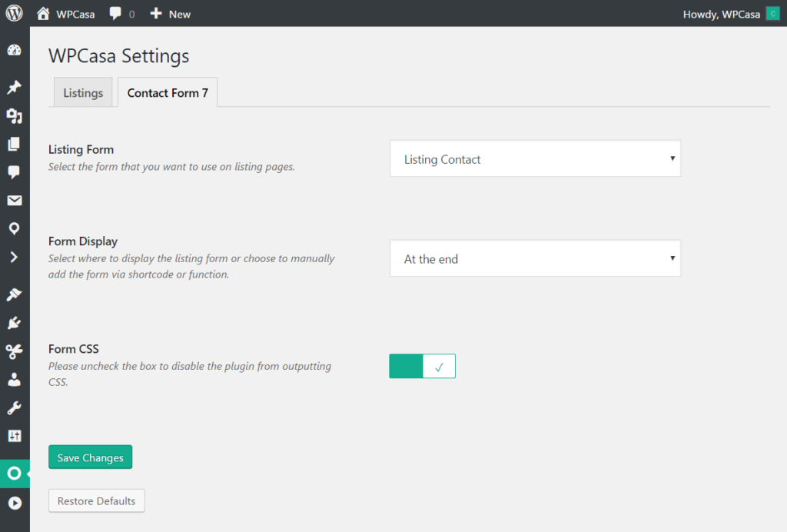
Task: Open the Dashboard from the admin sidebar
Action: pos(15,49)
